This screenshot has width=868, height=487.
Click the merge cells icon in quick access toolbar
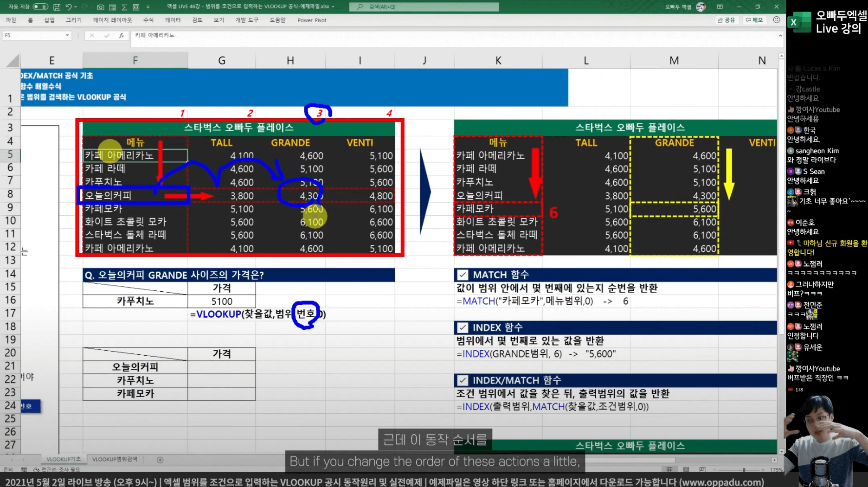[136, 7]
